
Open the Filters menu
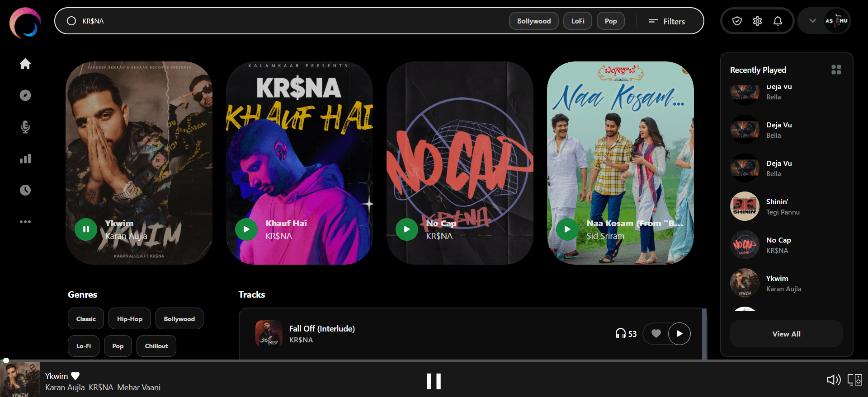[x=667, y=21]
